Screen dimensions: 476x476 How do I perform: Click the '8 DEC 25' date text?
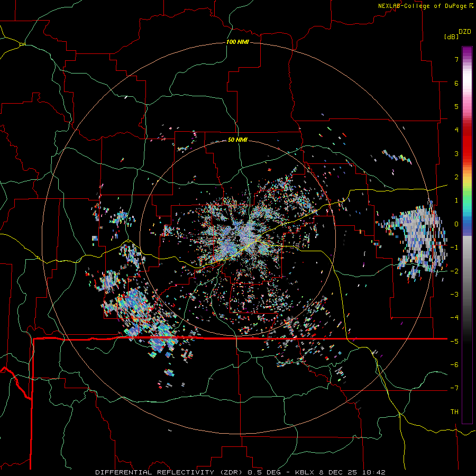(x=339, y=472)
